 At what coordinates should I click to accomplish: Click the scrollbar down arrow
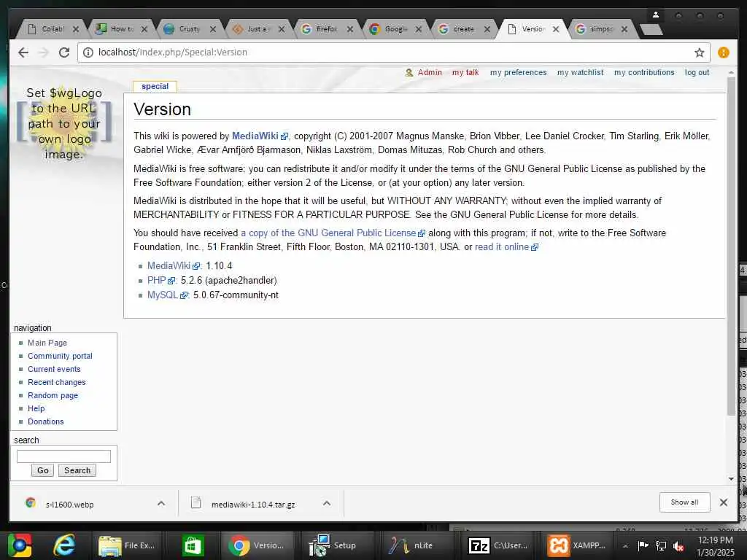coord(731,478)
